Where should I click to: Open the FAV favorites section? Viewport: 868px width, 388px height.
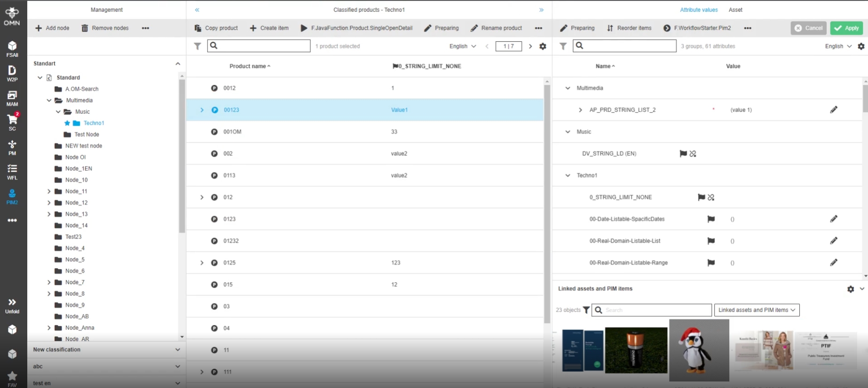[12, 379]
